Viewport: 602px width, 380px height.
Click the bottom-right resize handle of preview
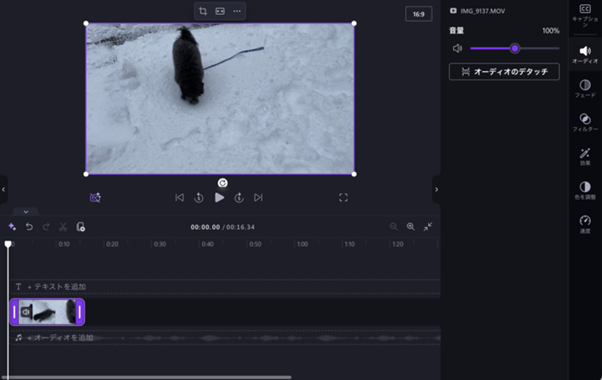pyautogui.click(x=354, y=174)
